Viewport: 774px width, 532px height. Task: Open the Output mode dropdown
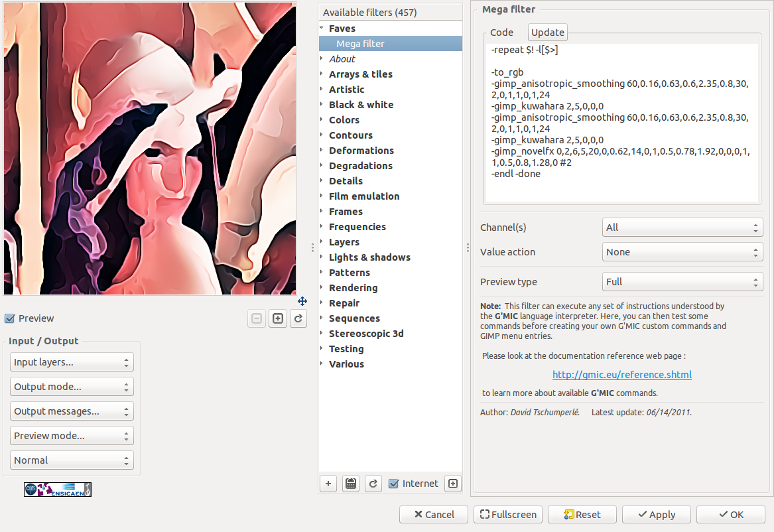click(72, 387)
